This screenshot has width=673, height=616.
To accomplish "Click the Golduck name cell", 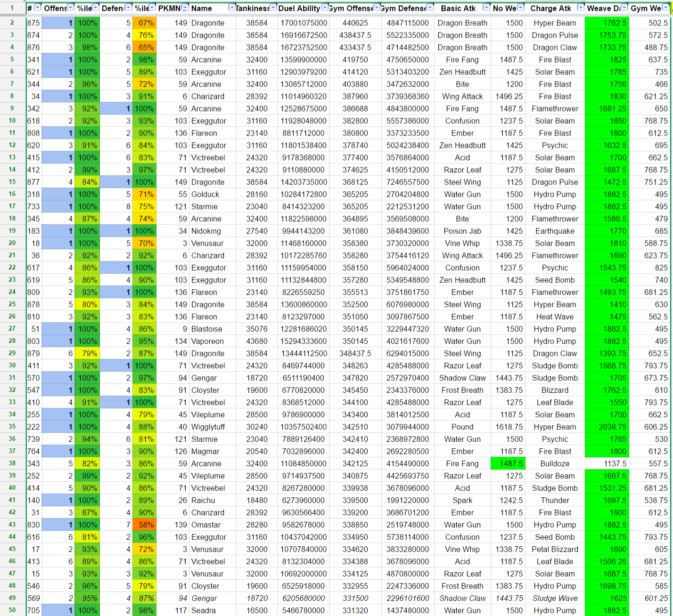I will click(x=213, y=194).
